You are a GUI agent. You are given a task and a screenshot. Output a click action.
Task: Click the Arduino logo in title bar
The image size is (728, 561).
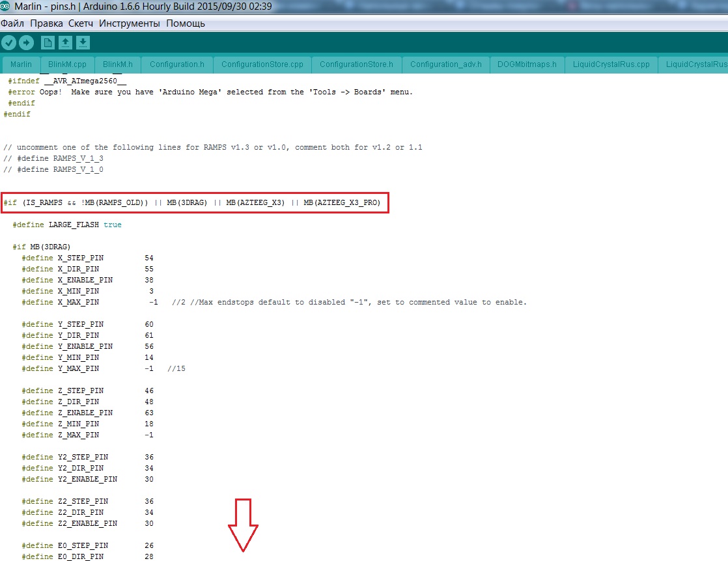click(x=5, y=6)
